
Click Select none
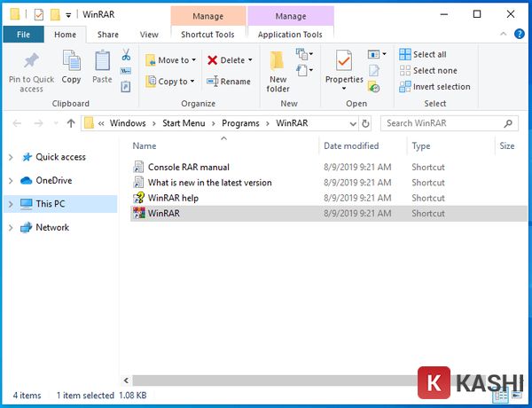tap(428, 71)
